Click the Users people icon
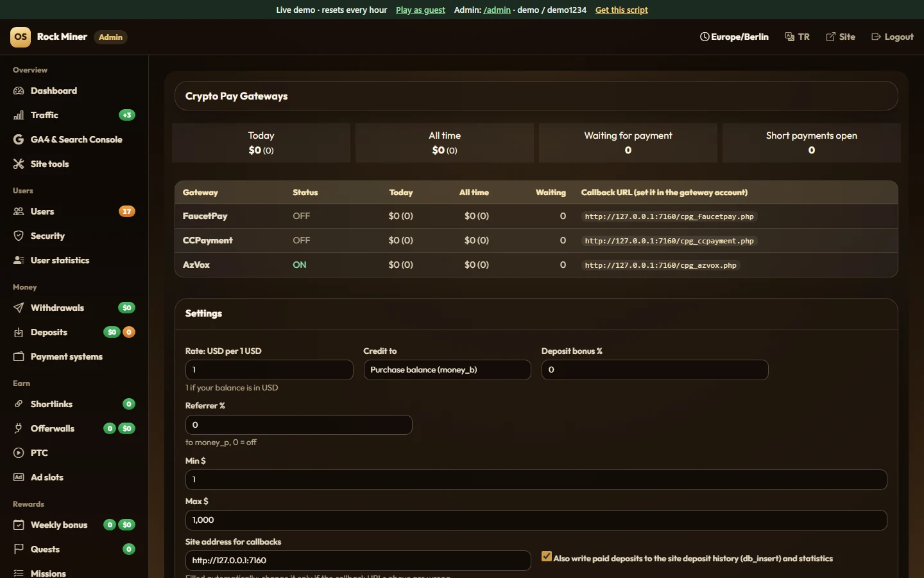Screen dimensions: 924x578 19,211
